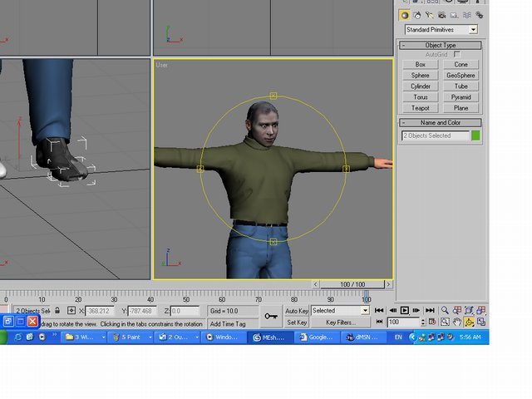Click the Set Keys key icon button
The width and height of the screenshot is (532, 399).
[270, 316]
